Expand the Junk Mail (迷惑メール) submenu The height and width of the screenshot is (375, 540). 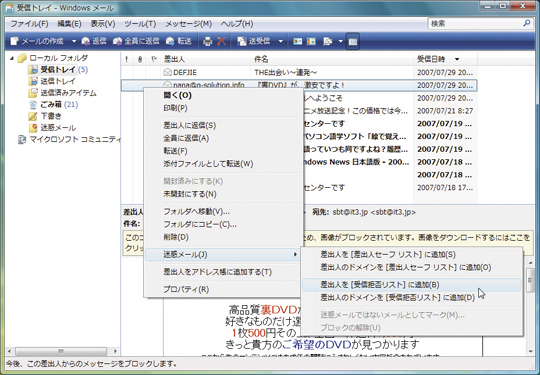pyautogui.click(x=223, y=254)
